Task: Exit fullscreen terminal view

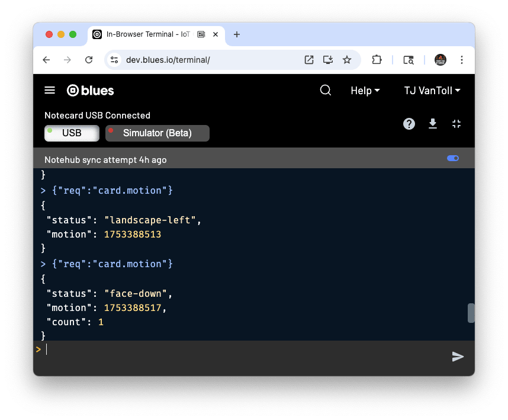Action: click(456, 124)
